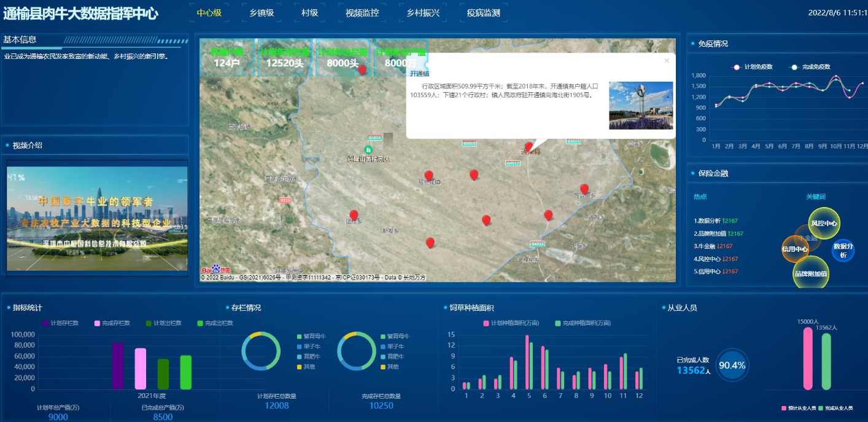Open the 疫病监测 tab
Screen dimensions: 868x422
coord(483,12)
